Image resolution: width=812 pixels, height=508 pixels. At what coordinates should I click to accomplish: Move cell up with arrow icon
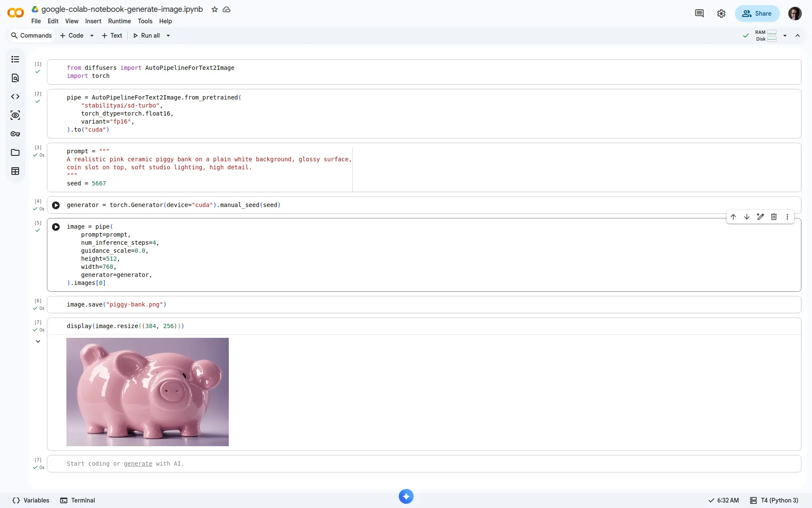click(733, 217)
